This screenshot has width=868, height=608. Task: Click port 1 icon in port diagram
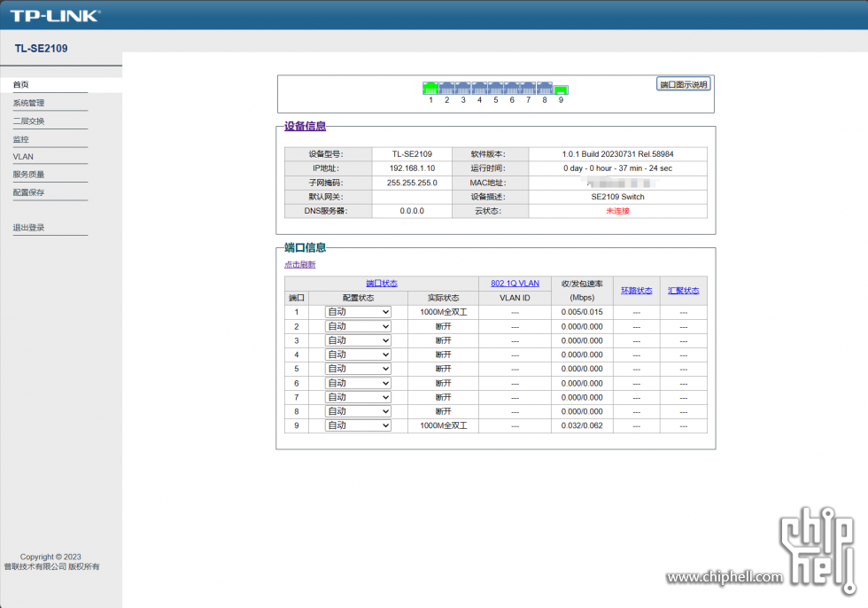[430, 88]
